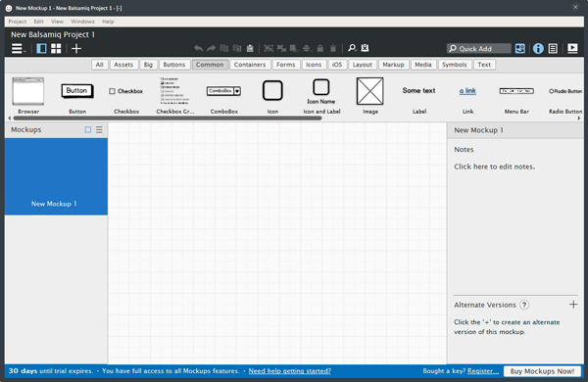Select the Text library category
588x382 pixels.
coord(484,65)
